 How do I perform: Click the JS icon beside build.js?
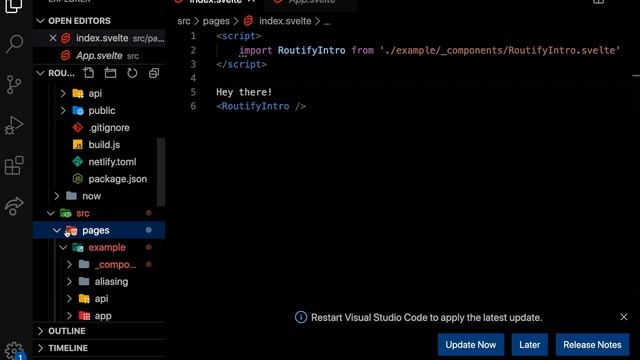[x=78, y=144]
